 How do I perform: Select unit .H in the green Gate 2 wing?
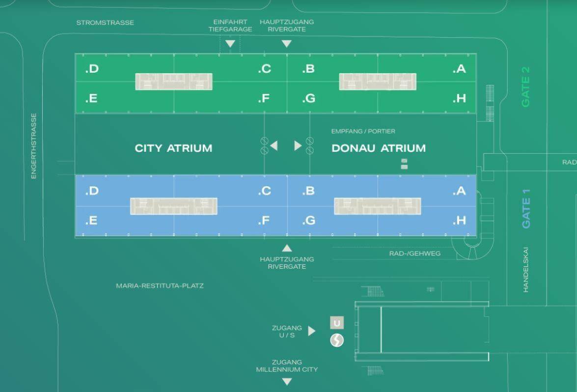click(x=459, y=98)
